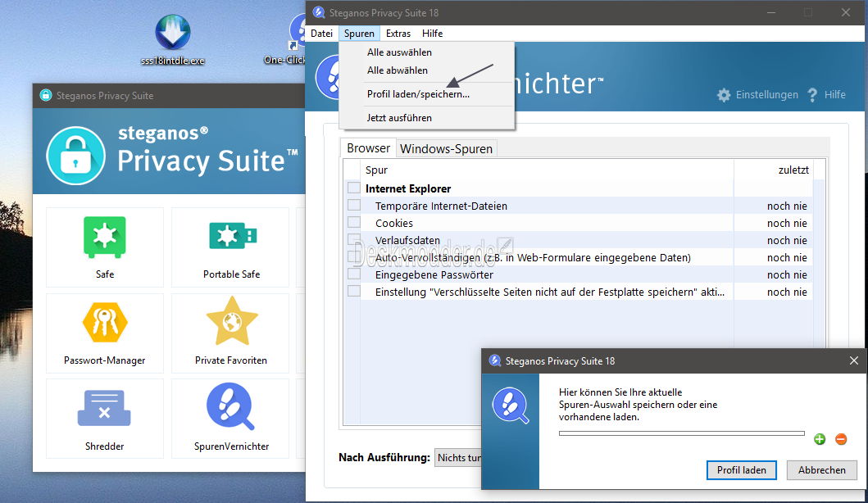Screen dimensions: 868x503
Task: Click the Abbrechen button
Action: click(x=821, y=469)
